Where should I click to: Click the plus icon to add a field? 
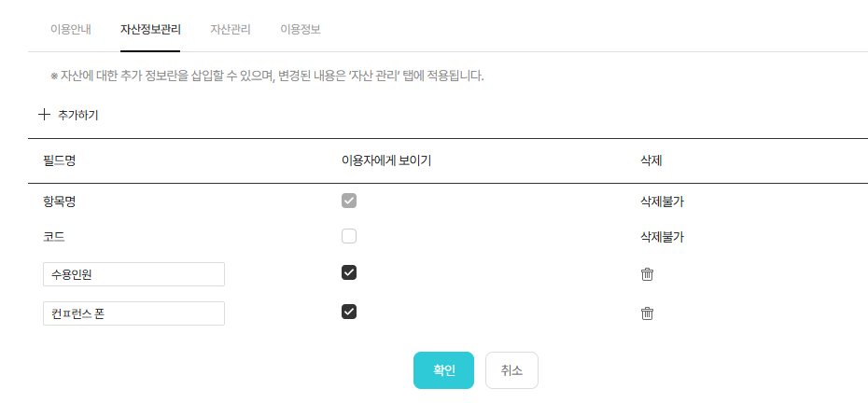tap(44, 115)
